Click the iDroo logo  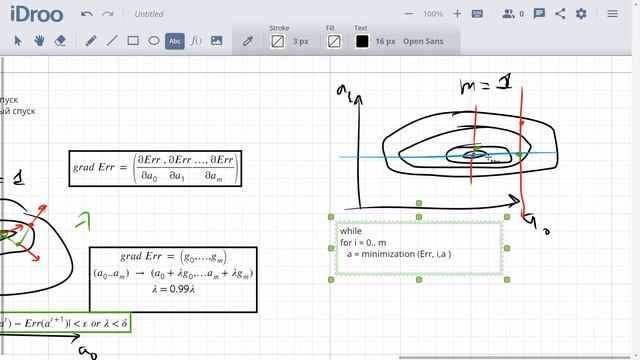point(36,14)
